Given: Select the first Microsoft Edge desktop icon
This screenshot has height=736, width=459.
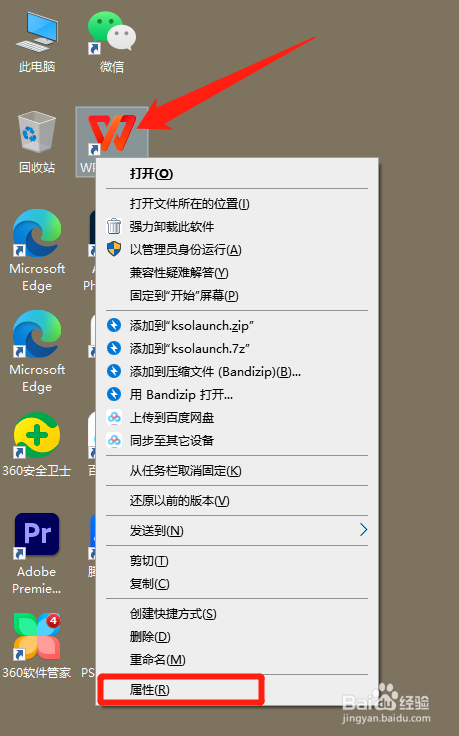Looking at the screenshot, I should coord(37,251).
